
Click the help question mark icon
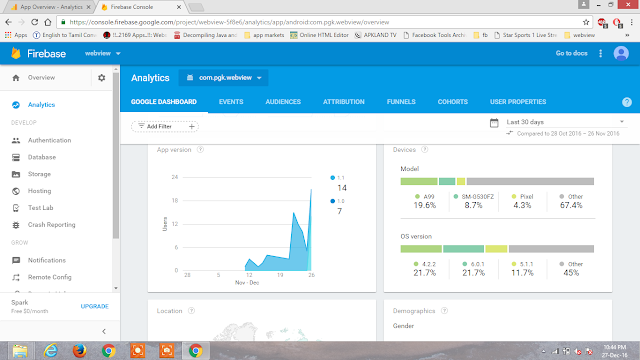[627, 102]
